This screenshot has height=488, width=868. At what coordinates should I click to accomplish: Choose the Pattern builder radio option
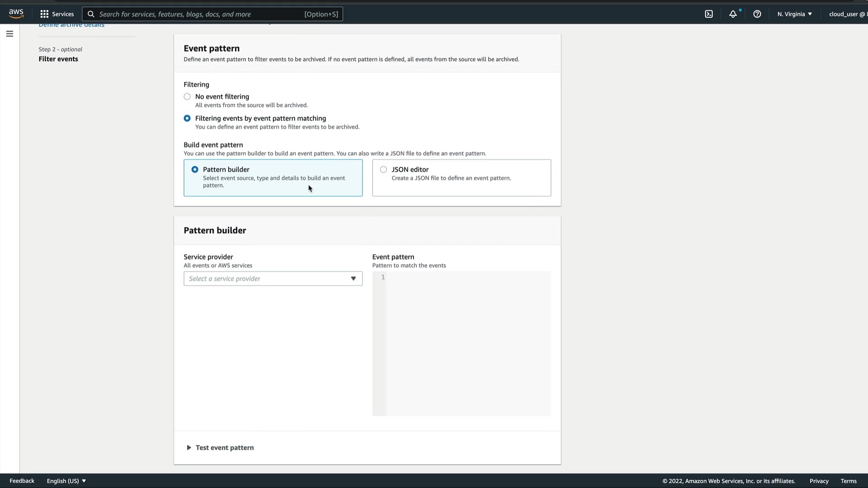(195, 169)
